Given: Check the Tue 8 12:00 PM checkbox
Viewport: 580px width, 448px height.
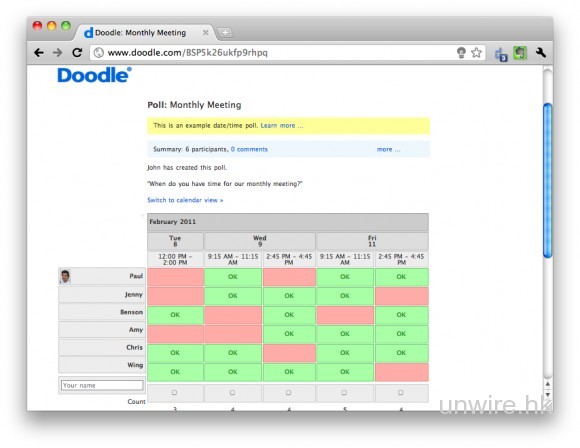Looking at the screenshot, I should click(x=175, y=393).
